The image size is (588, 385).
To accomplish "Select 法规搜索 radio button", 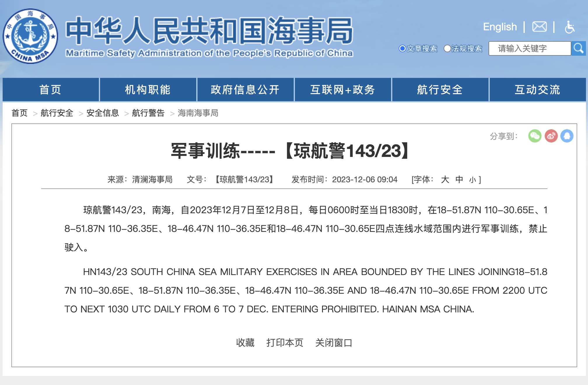I will (x=447, y=48).
